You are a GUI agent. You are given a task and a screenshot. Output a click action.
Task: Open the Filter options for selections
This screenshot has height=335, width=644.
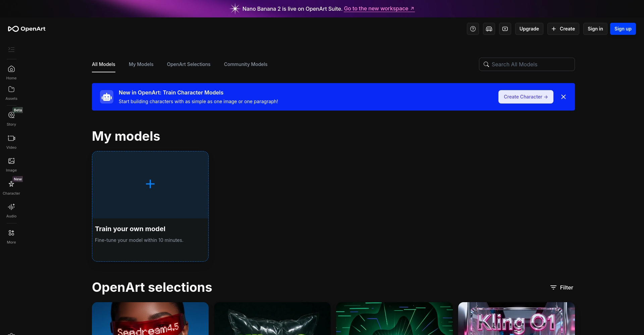pyautogui.click(x=562, y=287)
